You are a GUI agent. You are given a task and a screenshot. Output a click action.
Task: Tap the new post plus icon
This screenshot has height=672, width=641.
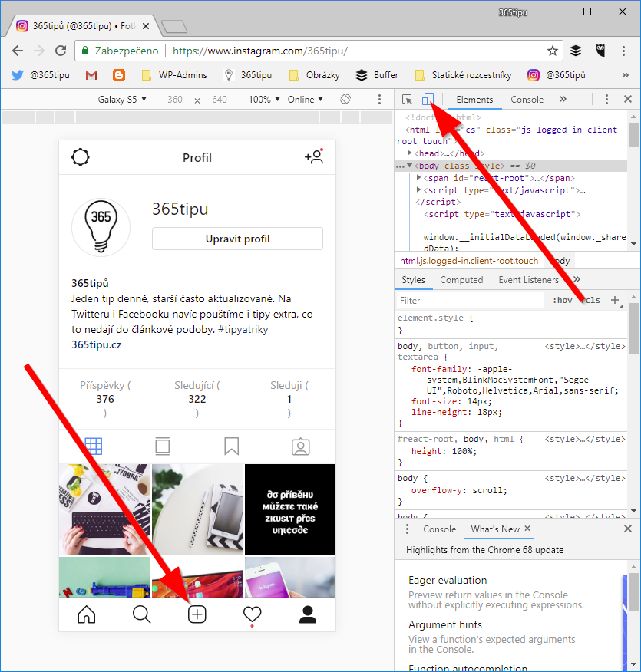tap(197, 614)
